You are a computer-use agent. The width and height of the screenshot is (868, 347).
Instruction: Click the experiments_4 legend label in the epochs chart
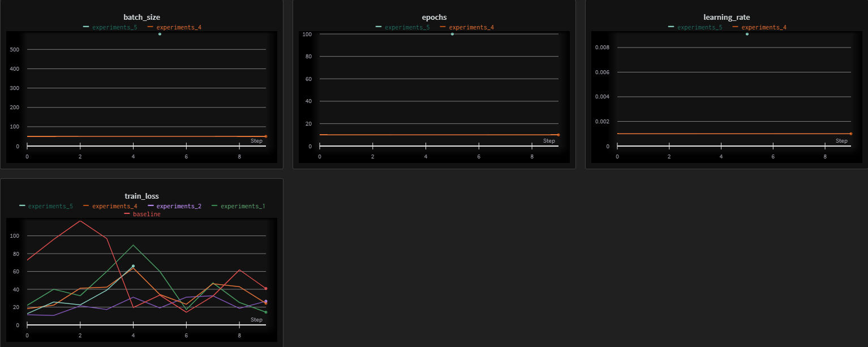pyautogui.click(x=471, y=27)
